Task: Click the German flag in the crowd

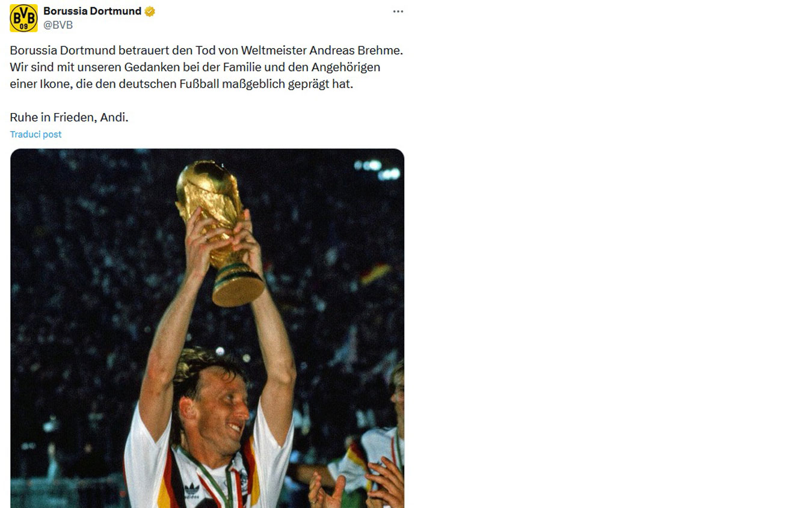Action: 375,274
